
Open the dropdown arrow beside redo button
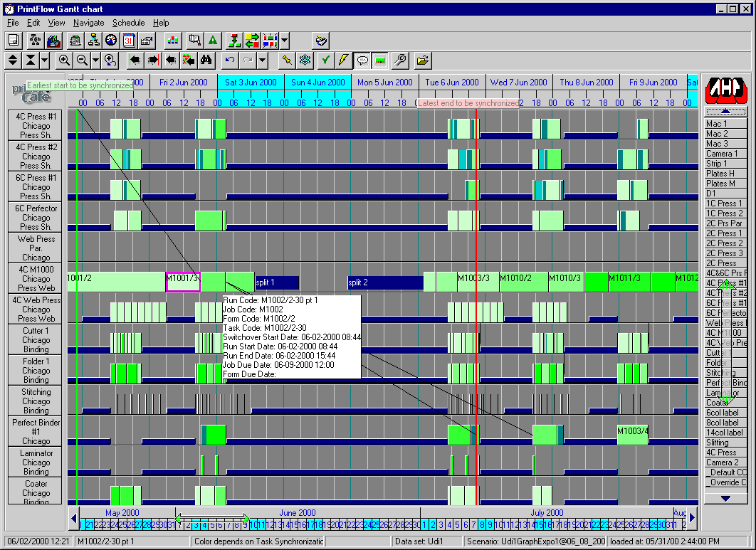tap(262, 60)
